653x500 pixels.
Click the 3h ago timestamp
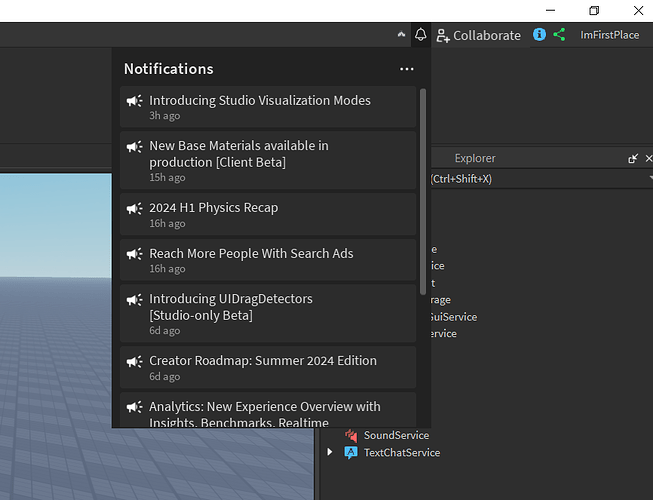(165, 116)
